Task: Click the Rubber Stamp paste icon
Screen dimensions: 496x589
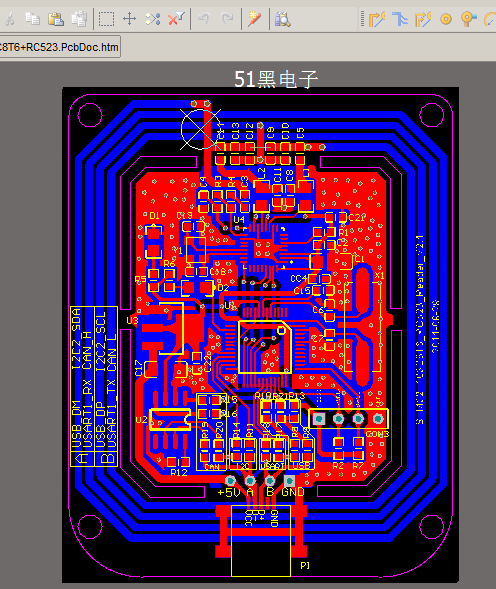Action: pyautogui.click(x=79, y=18)
